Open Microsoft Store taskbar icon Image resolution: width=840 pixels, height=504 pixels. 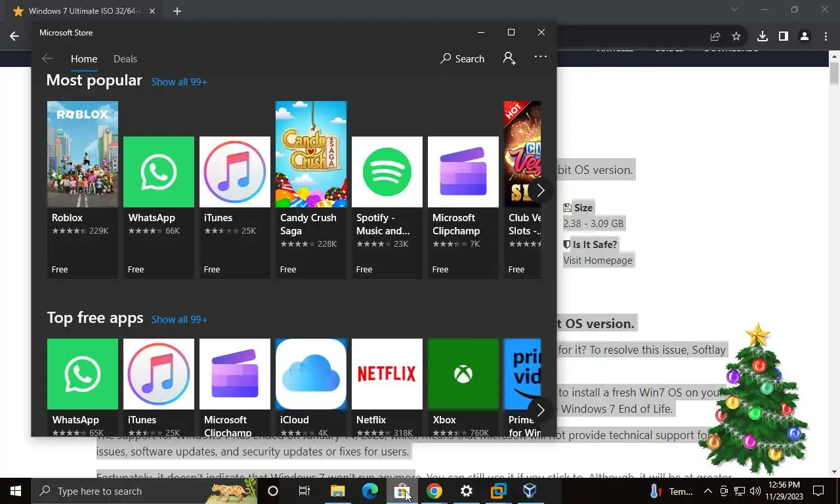click(402, 491)
